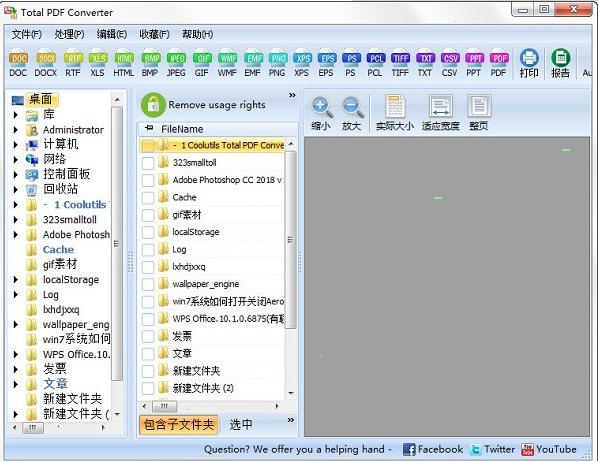Expand the 库 tree node

pos(16,115)
